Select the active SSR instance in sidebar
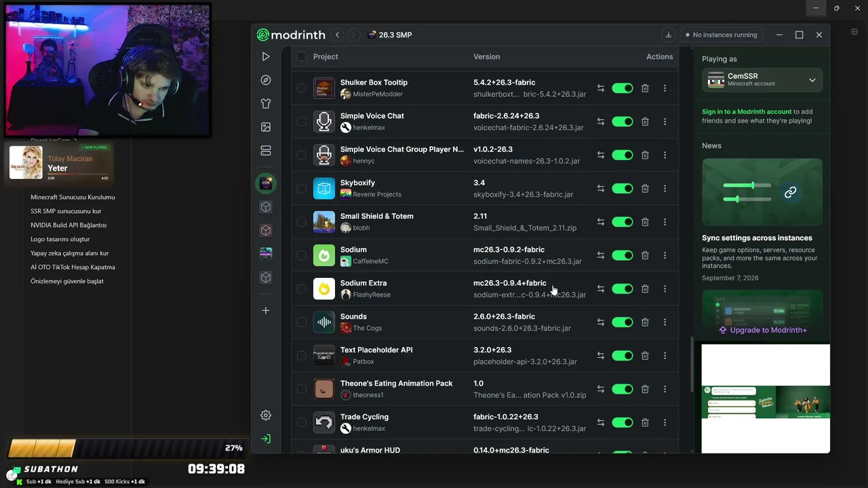868x488 pixels. click(x=266, y=183)
